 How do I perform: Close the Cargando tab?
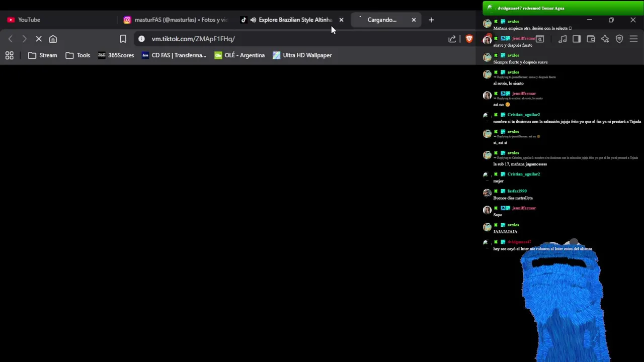click(x=414, y=20)
